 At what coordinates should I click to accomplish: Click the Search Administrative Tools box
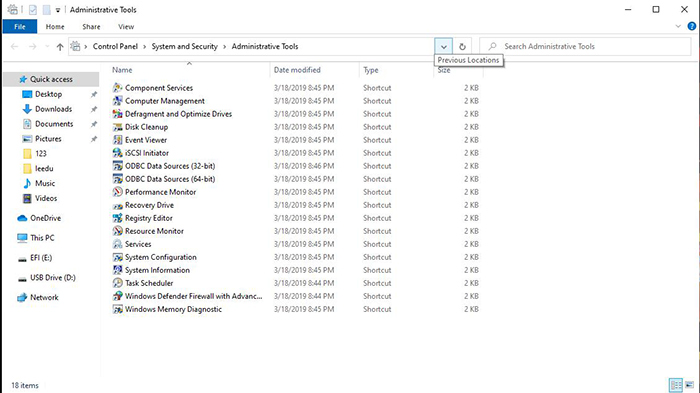click(585, 46)
